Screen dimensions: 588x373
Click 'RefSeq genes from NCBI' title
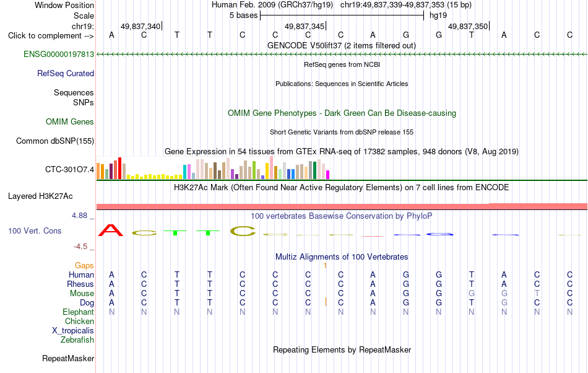[x=342, y=64]
